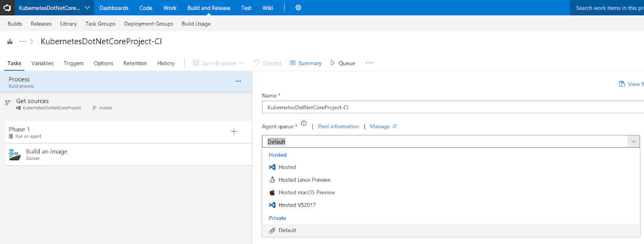Switch to the Variables tab
644x244 pixels.
click(42, 63)
